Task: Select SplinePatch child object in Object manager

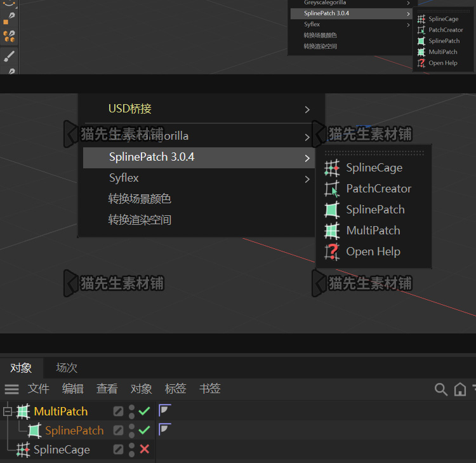Action: (x=74, y=431)
